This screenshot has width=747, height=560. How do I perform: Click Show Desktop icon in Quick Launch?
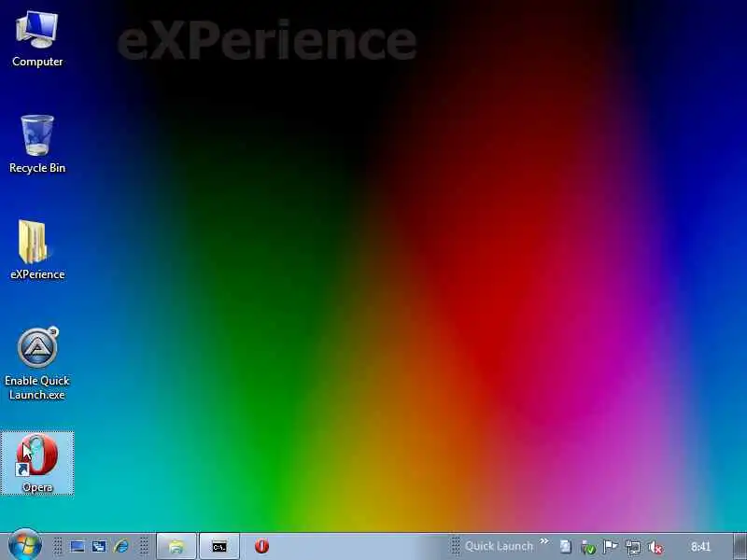click(78, 546)
